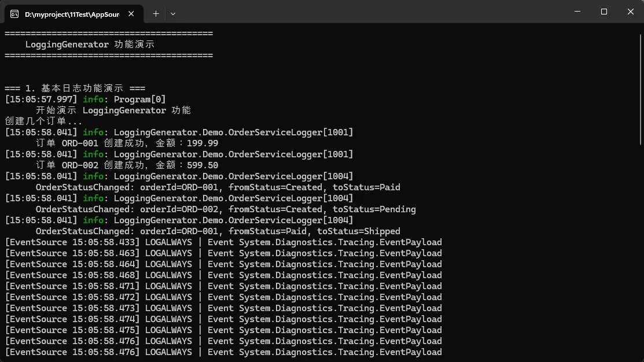Click the green info label before Program[0]
The height and width of the screenshot is (362, 644).
93,99
